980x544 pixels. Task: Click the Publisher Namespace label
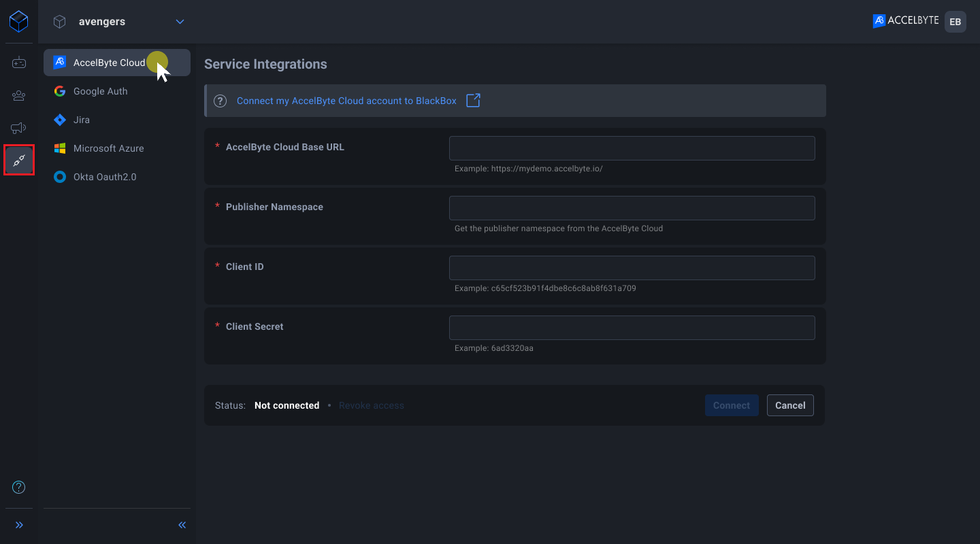coord(274,207)
